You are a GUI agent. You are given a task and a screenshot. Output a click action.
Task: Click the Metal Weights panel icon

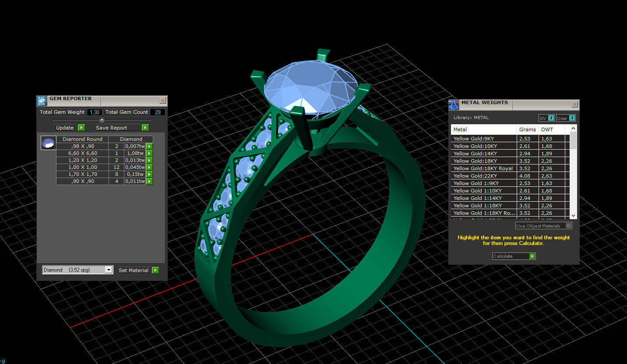pyautogui.click(x=454, y=104)
